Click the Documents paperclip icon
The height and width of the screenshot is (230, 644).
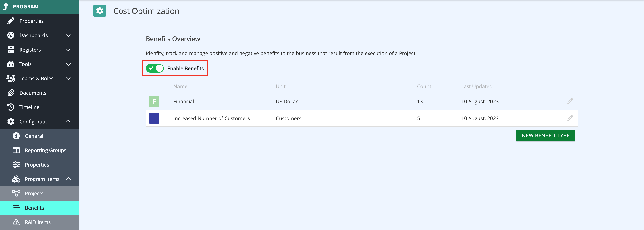pos(11,93)
